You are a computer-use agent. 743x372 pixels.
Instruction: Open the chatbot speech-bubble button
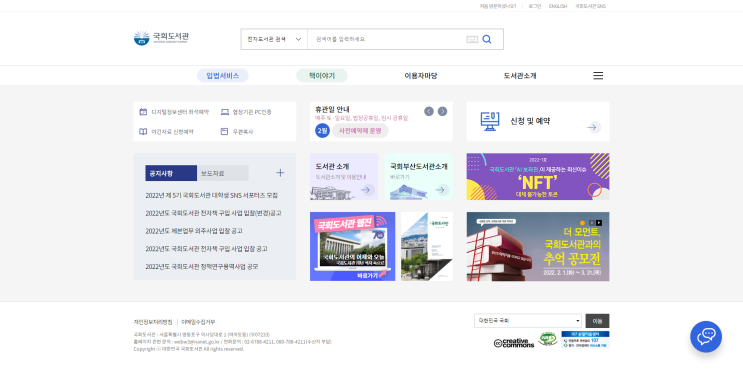pos(706,336)
